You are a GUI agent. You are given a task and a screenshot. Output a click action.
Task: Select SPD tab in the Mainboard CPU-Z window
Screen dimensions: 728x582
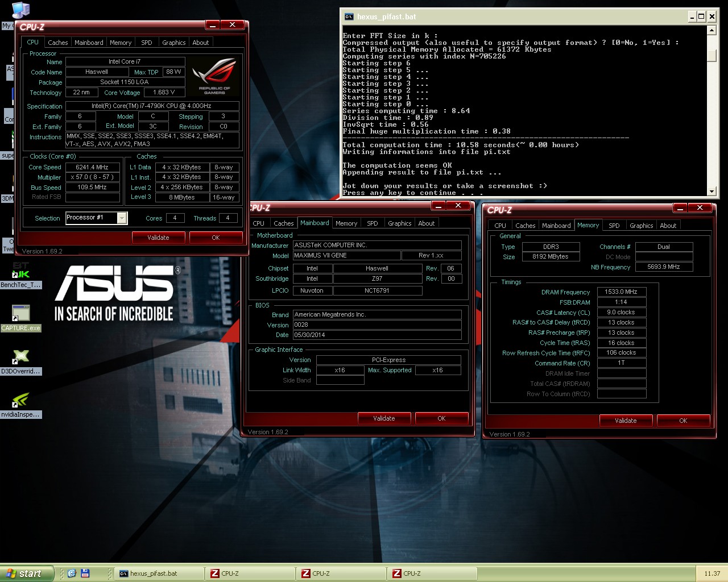click(x=373, y=223)
